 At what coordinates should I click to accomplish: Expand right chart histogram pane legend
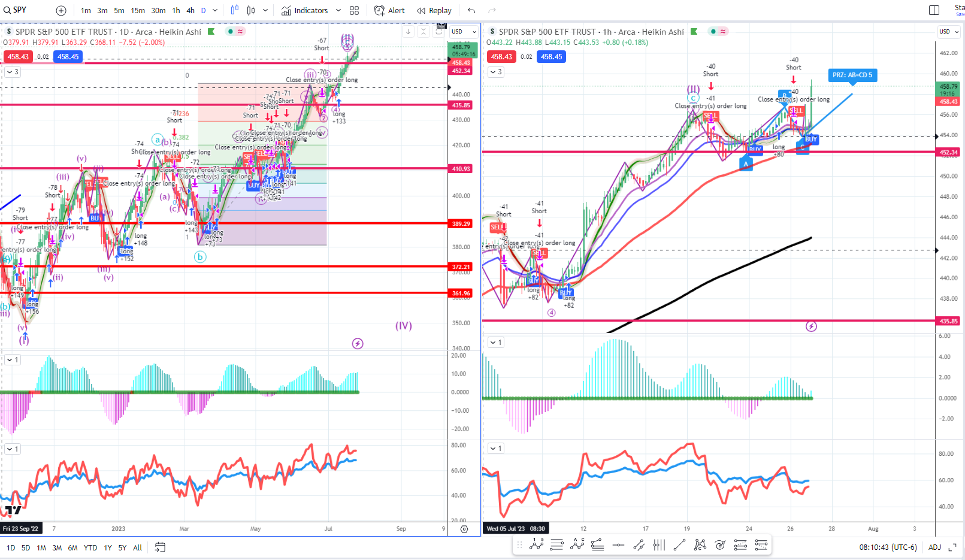click(496, 343)
